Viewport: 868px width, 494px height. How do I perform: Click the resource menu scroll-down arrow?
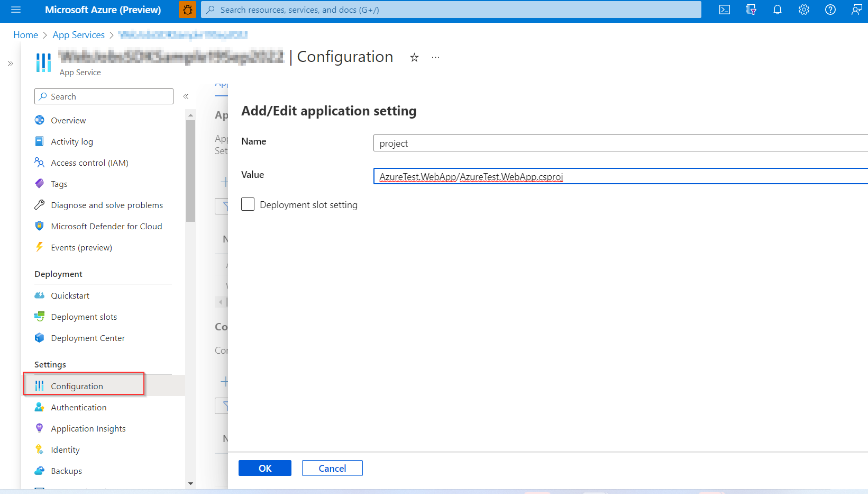[190, 483]
